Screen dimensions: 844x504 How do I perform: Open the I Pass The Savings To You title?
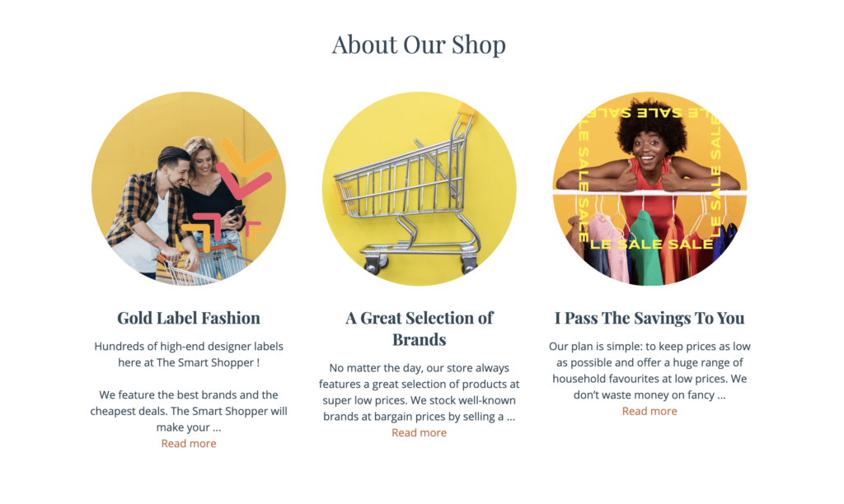coord(649,318)
